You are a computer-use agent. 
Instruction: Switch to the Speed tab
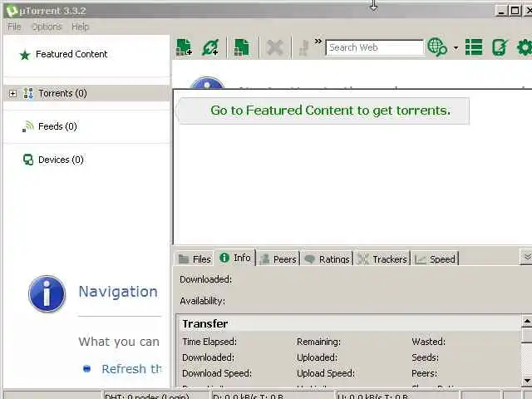click(436, 259)
